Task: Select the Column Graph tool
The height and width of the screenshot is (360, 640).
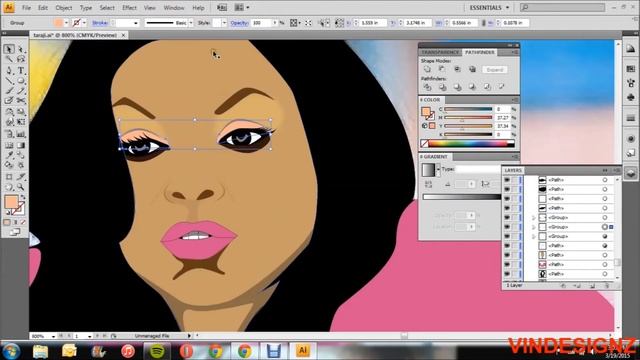Action: pos(21,133)
